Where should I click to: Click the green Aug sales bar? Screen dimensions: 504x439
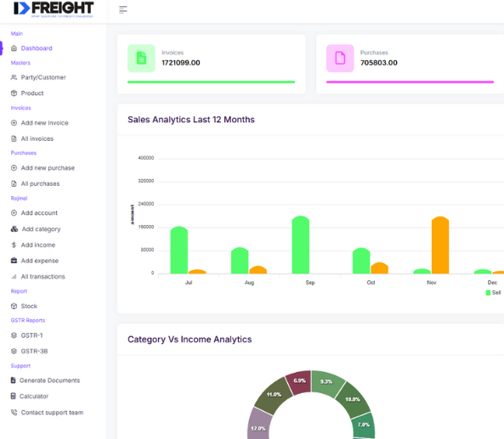click(240, 261)
